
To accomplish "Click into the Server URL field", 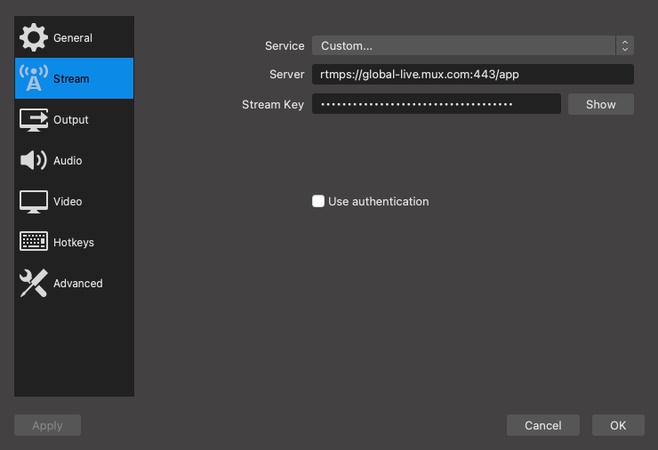I will tap(472, 75).
